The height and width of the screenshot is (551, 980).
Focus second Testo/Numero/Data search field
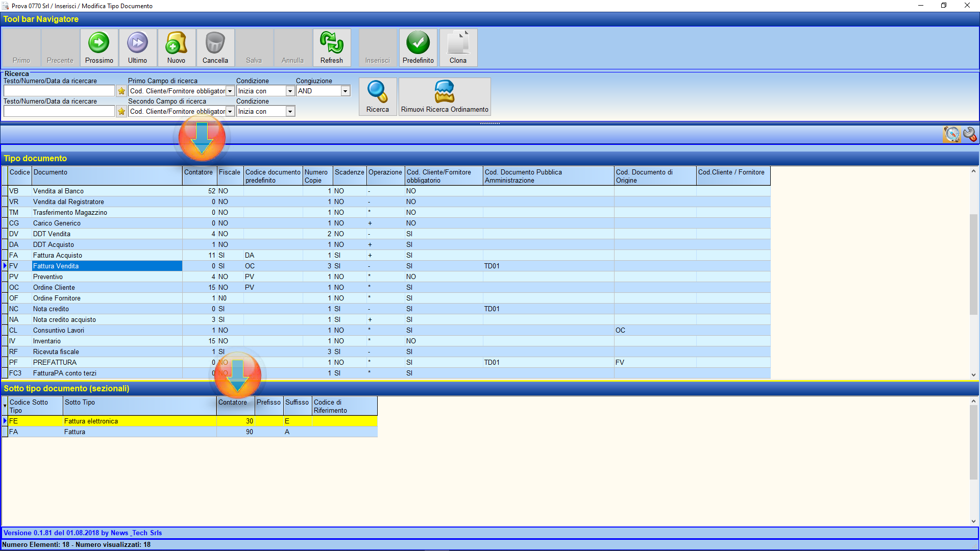click(x=59, y=111)
